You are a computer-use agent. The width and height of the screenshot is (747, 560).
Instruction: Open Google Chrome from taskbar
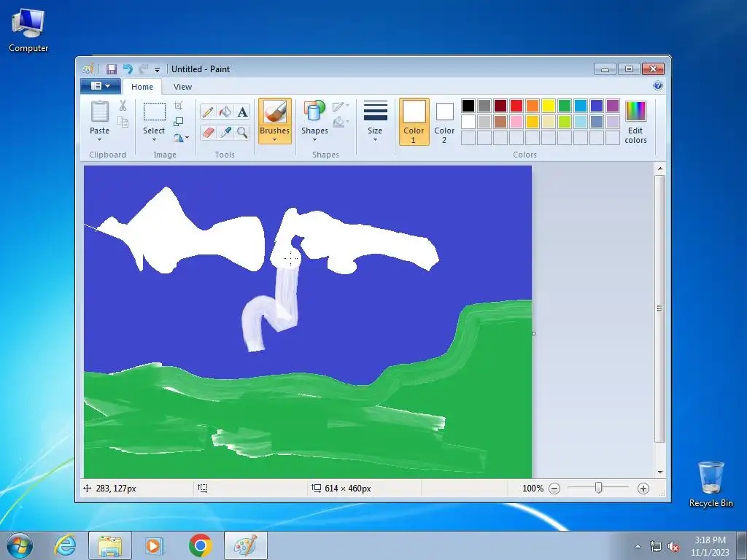click(x=201, y=545)
